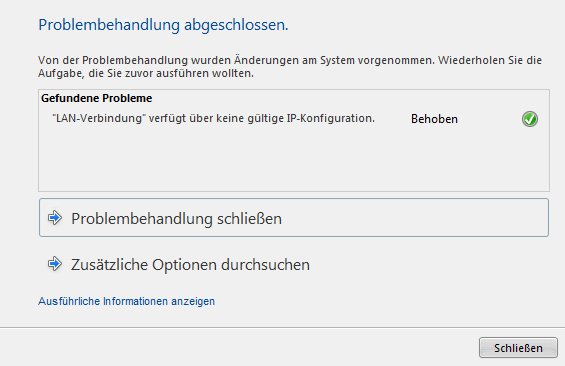
Task: Click blue arrow beside Zusätzliche Optionen durchsuchen
Action: (x=55, y=264)
